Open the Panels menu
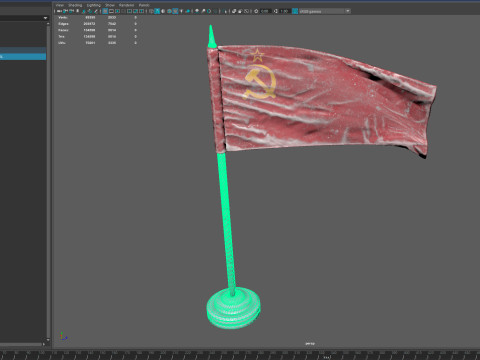Screen dimensions: 480x360 (x=144, y=5)
